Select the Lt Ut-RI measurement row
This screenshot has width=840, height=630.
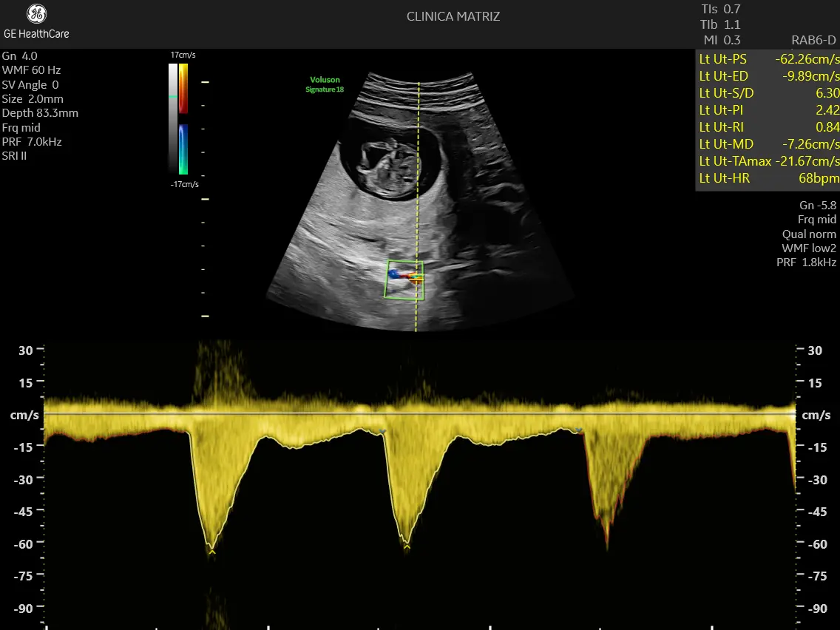tap(768, 127)
